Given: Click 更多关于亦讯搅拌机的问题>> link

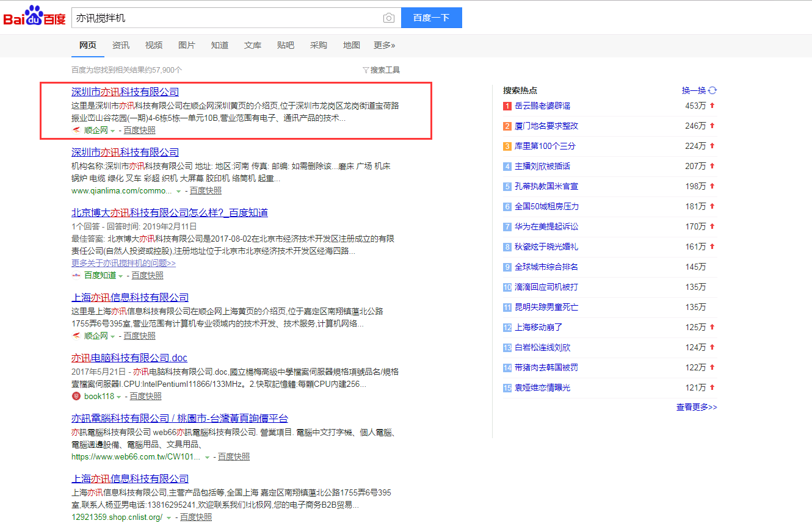Looking at the screenshot, I should (x=123, y=264).
